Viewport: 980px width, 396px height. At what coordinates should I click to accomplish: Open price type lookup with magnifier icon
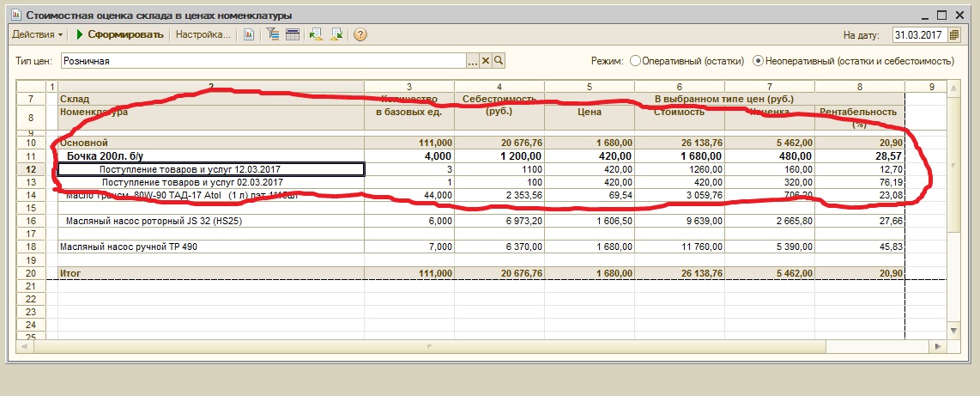498,61
